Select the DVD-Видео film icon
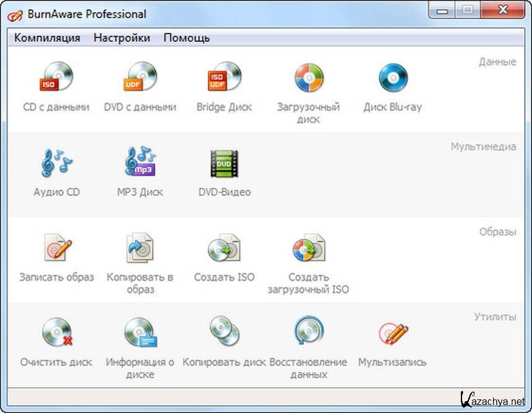Viewport: 532px width, 413px height. 224,164
